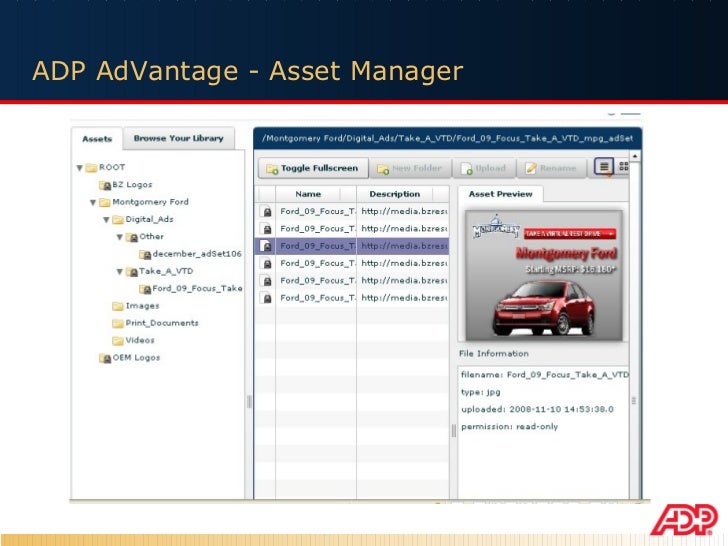Click the Toggle Fullscreen folder icon
Image resolution: width=728 pixels, height=546 pixels.
tap(272, 169)
